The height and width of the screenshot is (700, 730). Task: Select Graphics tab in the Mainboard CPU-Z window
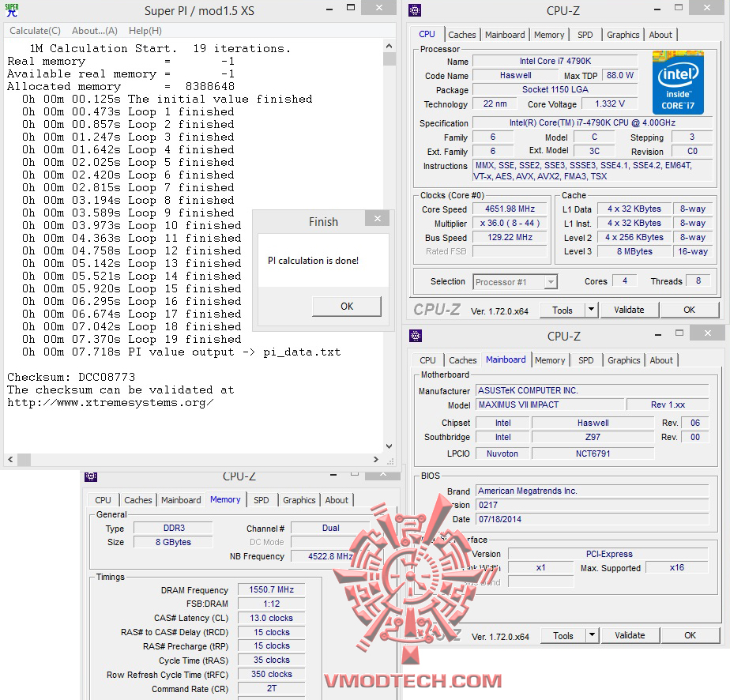[x=623, y=360]
